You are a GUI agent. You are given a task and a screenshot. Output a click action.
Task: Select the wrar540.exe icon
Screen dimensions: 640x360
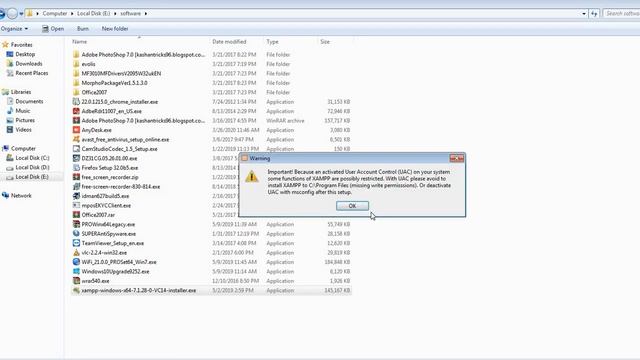76,281
